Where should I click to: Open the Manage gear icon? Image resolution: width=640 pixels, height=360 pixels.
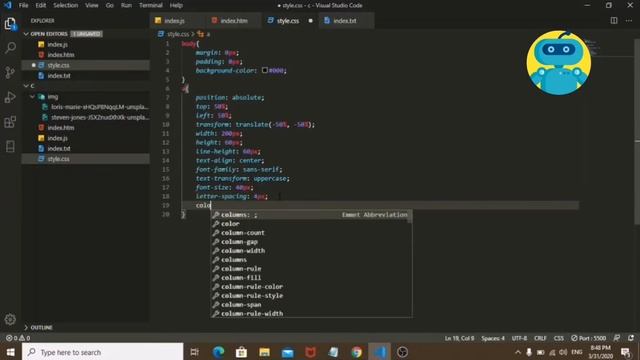point(10,319)
